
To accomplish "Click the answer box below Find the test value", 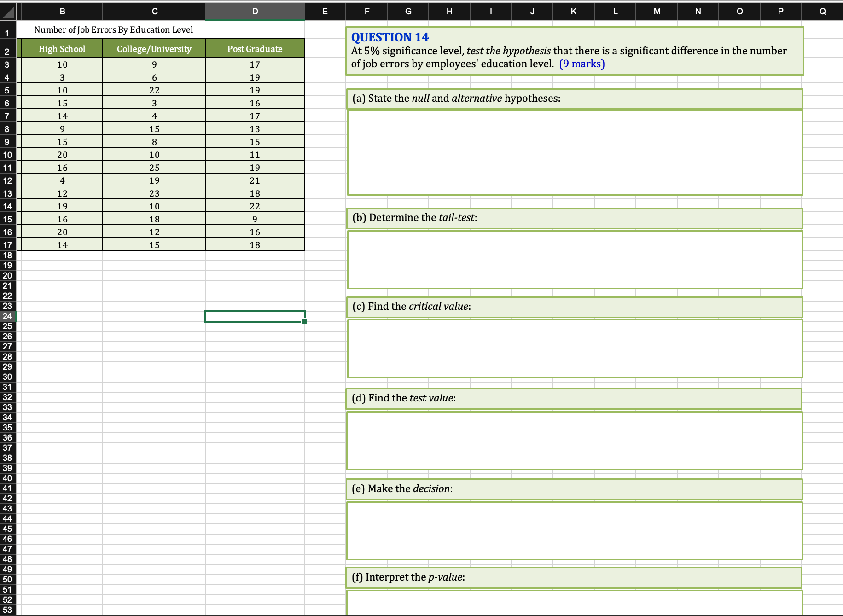I will tap(573, 440).
